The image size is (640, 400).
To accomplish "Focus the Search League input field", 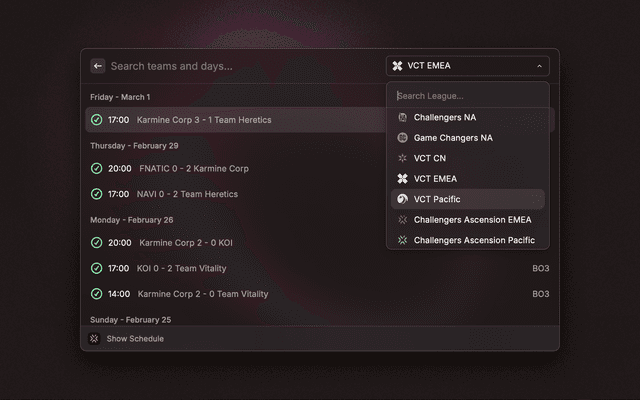I will 467,96.
